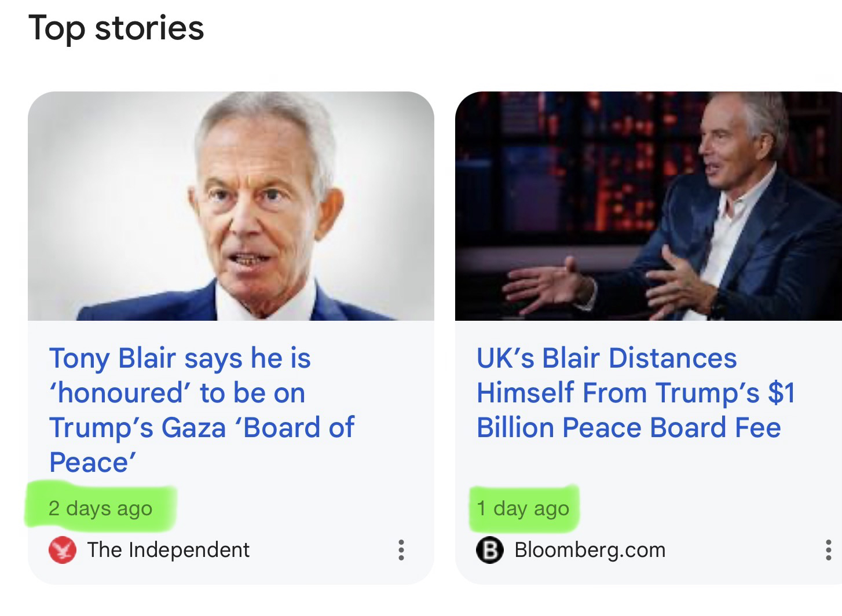Viewport: 842px width, 616px height.
Task: Click 'Himself From Trump's $1' headline line
Action: [635, 393]
